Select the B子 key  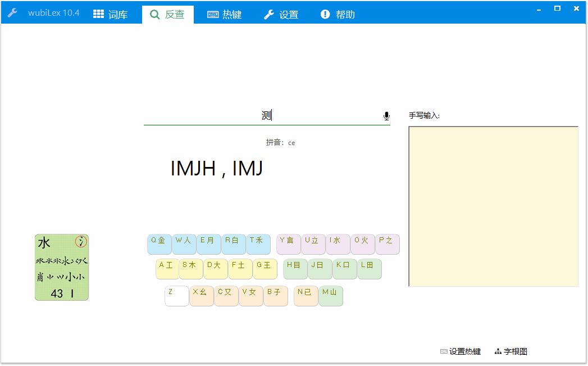275,296
